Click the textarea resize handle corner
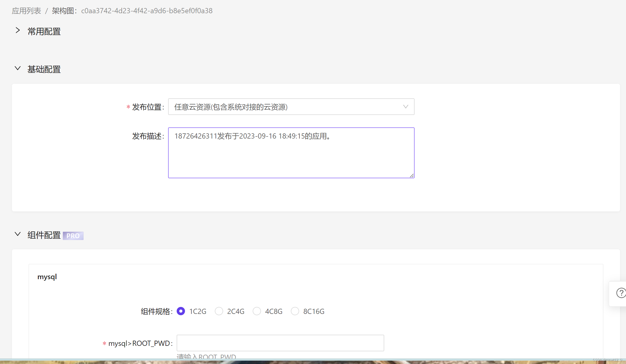 pos(412,176)
